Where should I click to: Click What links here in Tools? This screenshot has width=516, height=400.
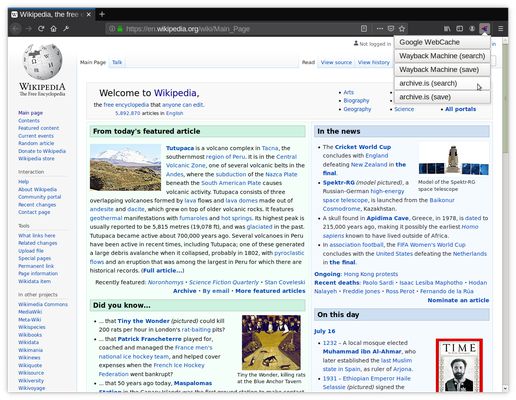pos(37,235)
